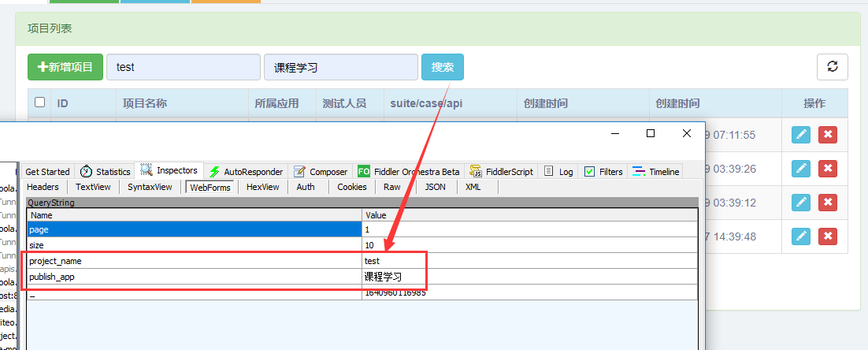This screenshot has height=350, width=868.
Task: Open the Log tab in Fiddler
Action: pos(558,172)
